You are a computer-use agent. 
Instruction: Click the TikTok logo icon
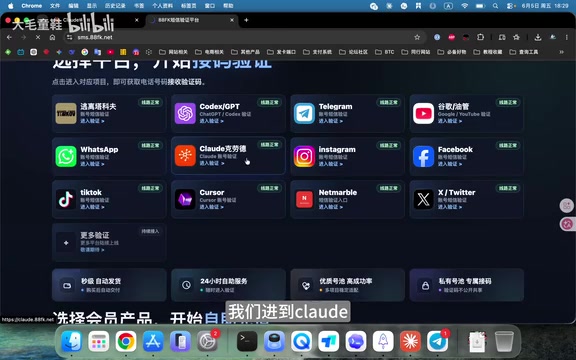click(66, 199)
